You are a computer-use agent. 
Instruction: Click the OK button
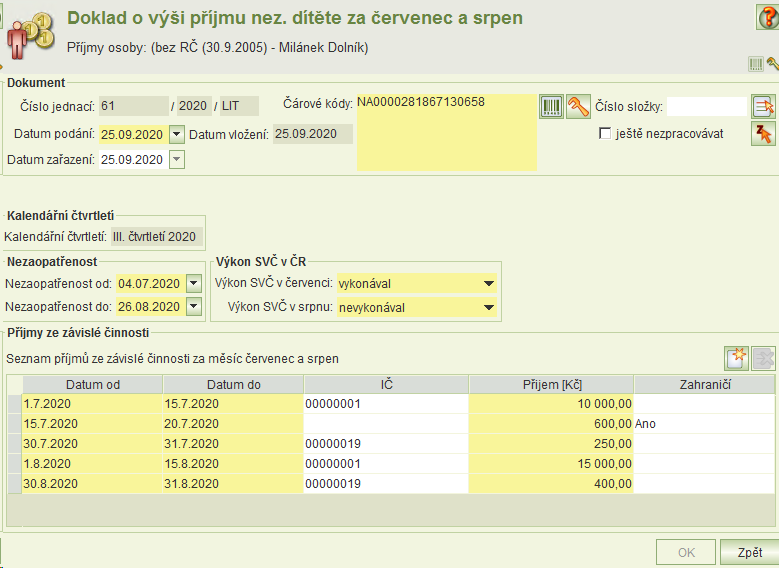(686, 552)
